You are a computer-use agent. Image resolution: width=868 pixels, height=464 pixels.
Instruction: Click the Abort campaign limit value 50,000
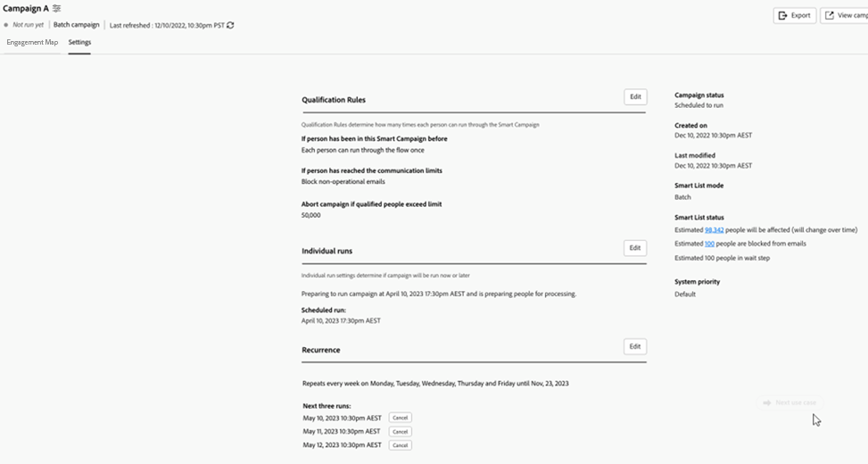pos(311,215)
